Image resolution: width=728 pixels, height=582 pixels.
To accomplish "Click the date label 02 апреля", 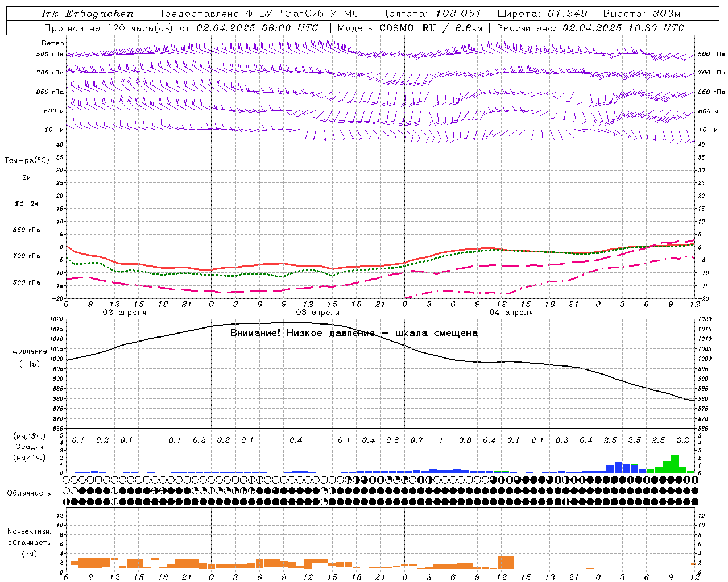I will pyautogui.click(x=124, y=313).
